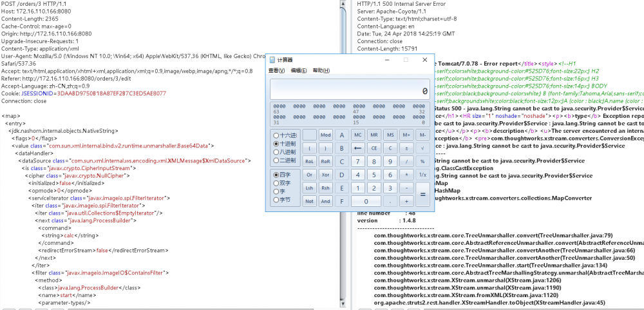This screenshot has width=644, height=310.
Task: Click the number 1 key
Action: pyautogui.click(x=357, y=188)
